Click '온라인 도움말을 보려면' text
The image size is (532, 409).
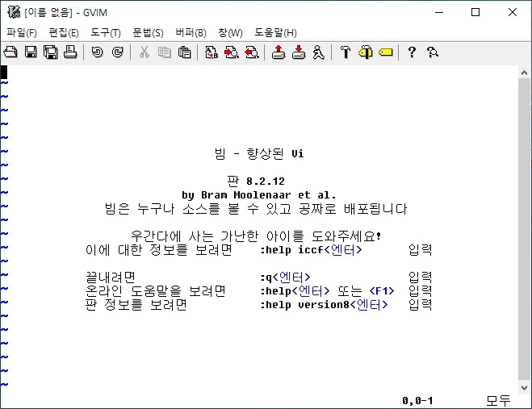tap(155, 291)
